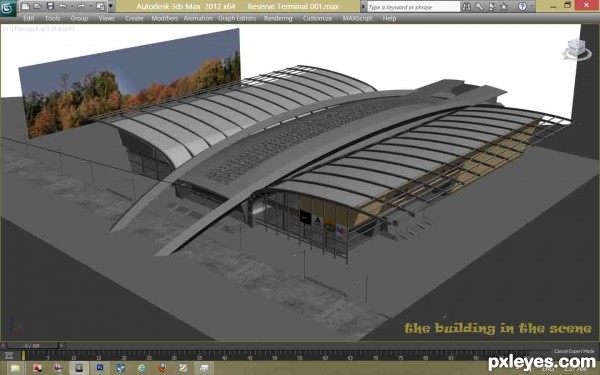Click the viewport label menu text
The width and height of the screenshot is (600, 375).
point(39,29)
